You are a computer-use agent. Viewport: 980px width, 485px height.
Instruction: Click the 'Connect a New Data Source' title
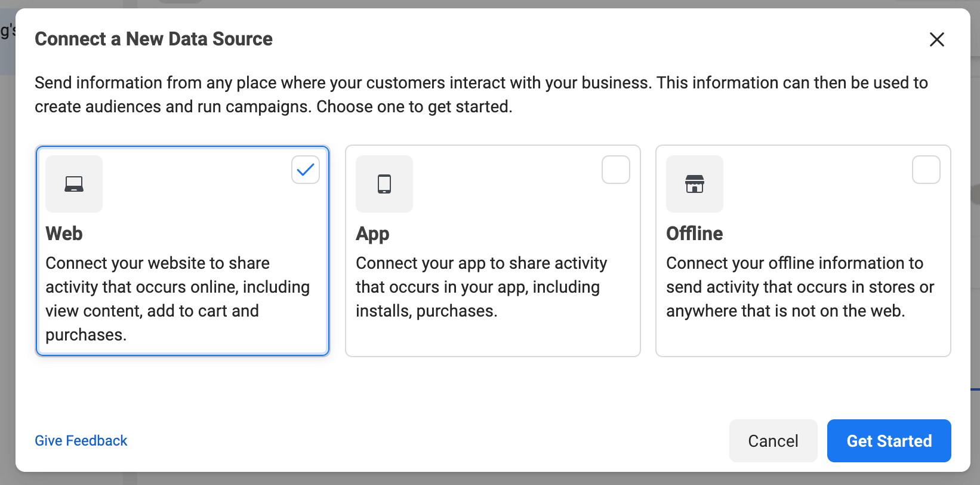tap(153, 39)
